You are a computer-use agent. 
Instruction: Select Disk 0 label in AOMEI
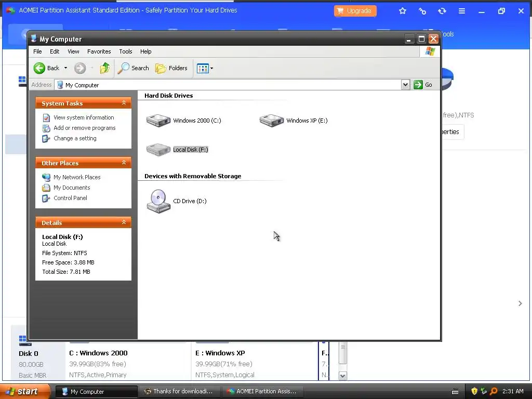pyautogui.click(x=29, y=353)
